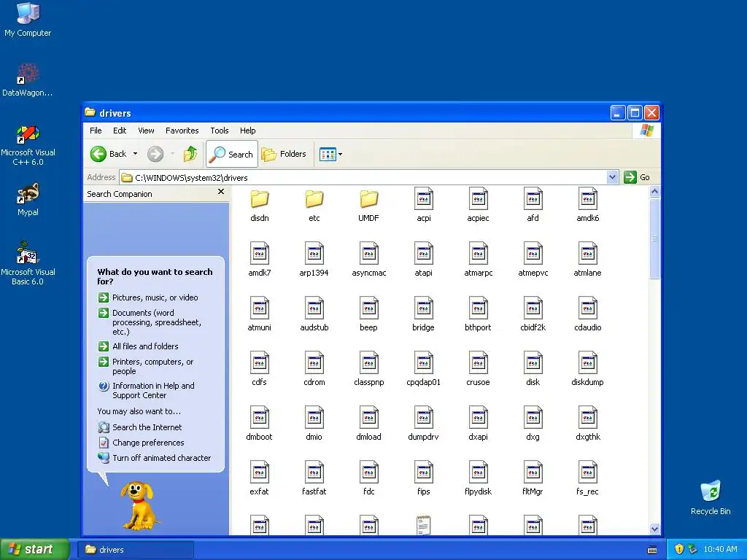Viewport: 747px width, 560px height.
Task: Select the classpnp driver file
Action: coord(368,370)
